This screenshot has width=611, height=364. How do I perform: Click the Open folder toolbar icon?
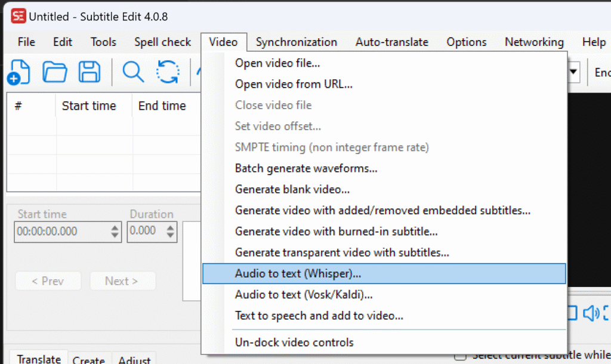[55, 72]
